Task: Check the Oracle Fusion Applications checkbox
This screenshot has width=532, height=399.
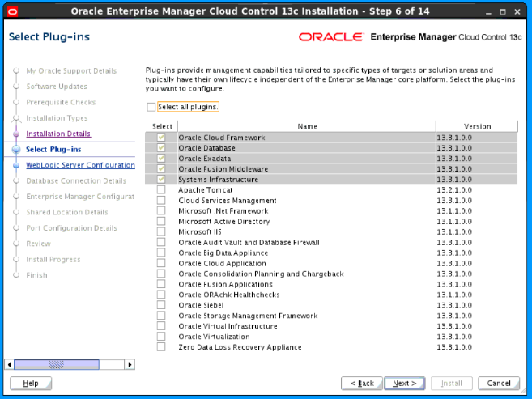Action: (x=161, y=284)
